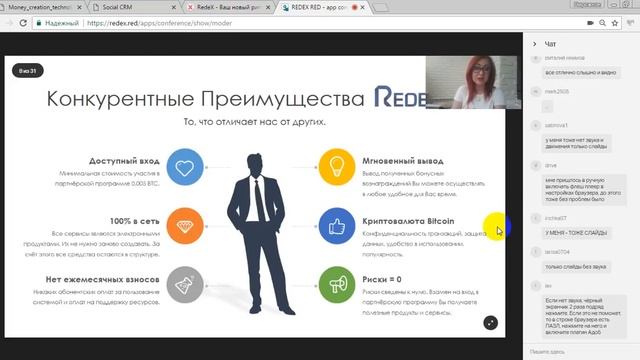The image size is (640, 360).
Task: Click chat message только слайды без звука
Action: (576, 267)
